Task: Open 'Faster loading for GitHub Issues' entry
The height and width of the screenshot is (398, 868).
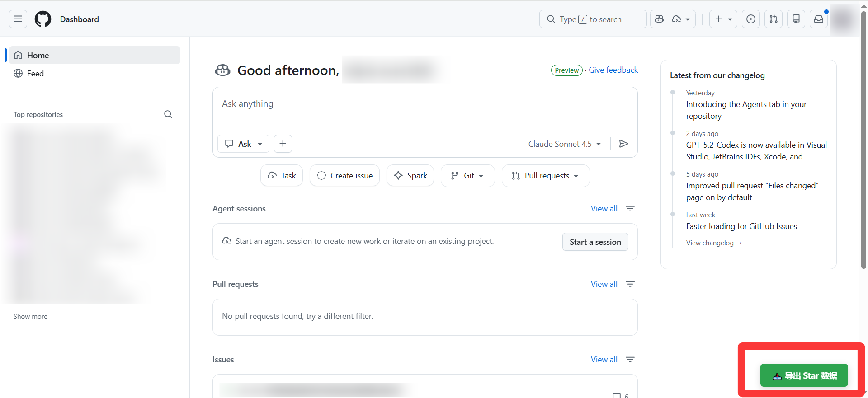Action: click(x=741, y=226)
